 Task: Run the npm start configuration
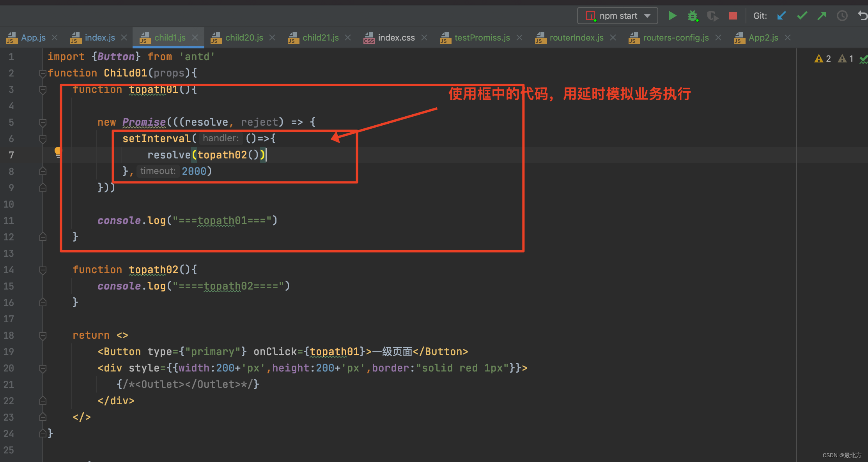[x=672, y=16]
